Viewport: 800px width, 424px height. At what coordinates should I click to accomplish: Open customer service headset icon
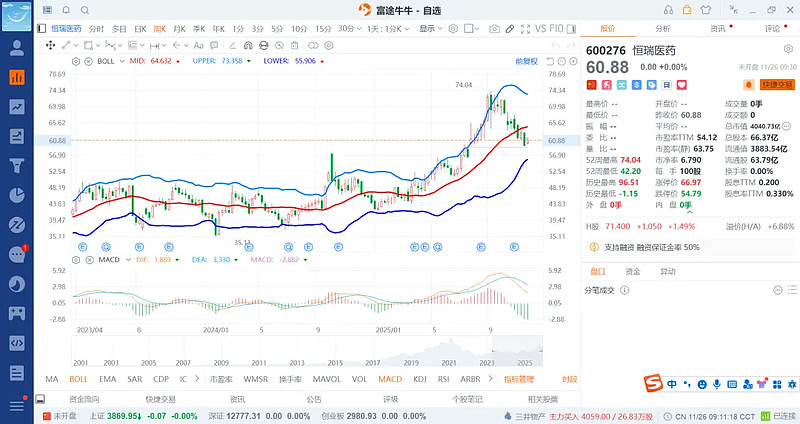pyautogui.click(x=668, y=10)
